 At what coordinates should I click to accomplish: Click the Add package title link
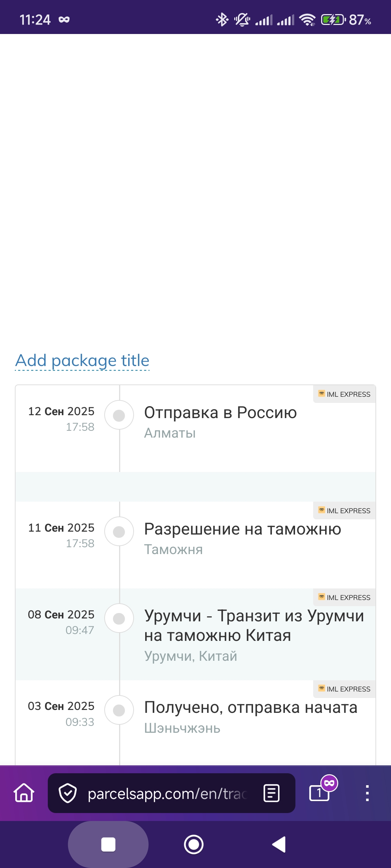(82, 361)
